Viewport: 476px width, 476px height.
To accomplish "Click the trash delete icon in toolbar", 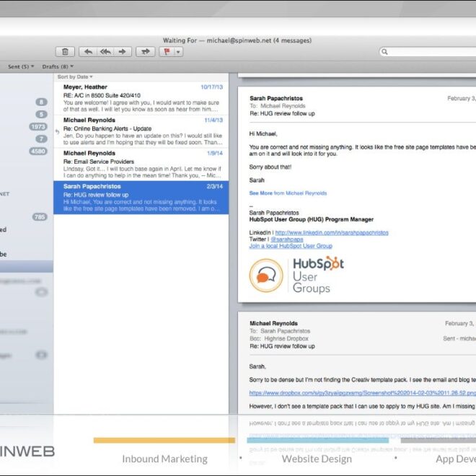I will (66, 52).
